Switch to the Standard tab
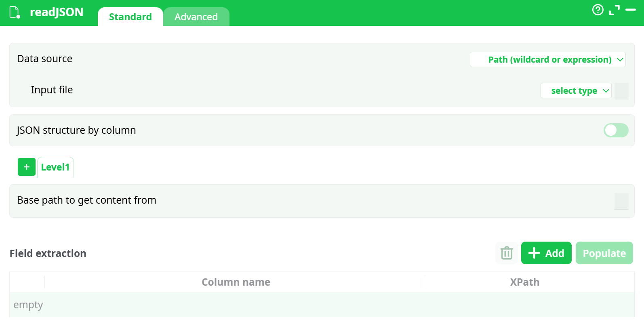This screenshot has height=320, width=644. (130, 17)
